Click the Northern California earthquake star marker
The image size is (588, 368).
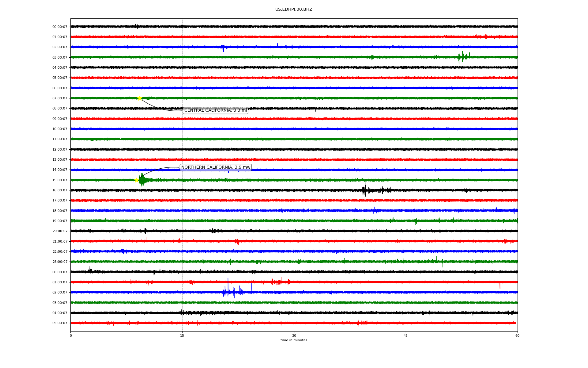(137, 180)
